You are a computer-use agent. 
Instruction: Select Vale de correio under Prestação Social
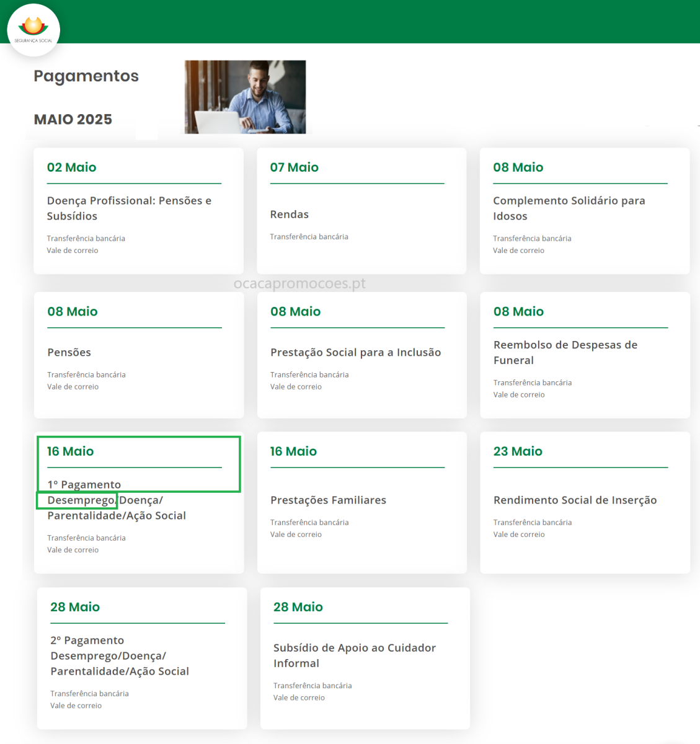pyautogui.click(x=296, y=387)
